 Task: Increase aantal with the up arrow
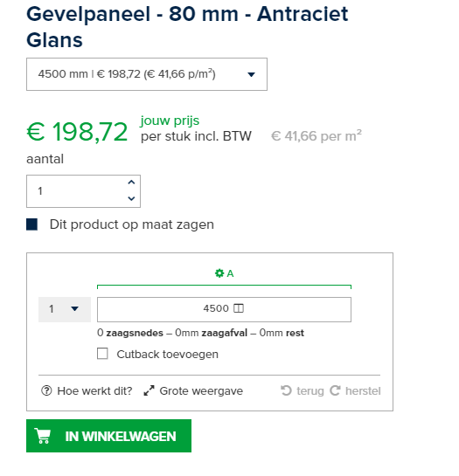131,183
